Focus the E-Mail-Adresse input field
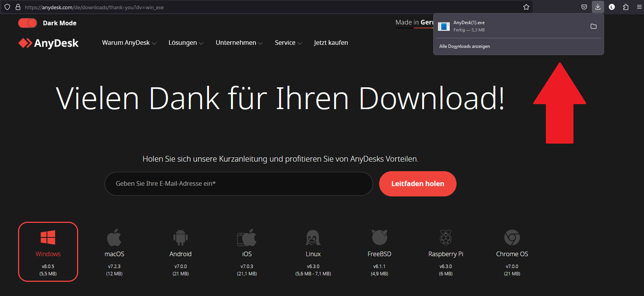644x296 pixels. (x=238, y=184)
